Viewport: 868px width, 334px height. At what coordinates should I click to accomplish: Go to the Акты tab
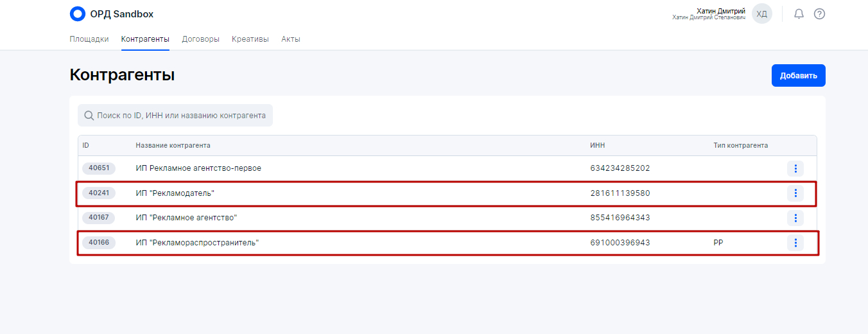tap(290, 39)
